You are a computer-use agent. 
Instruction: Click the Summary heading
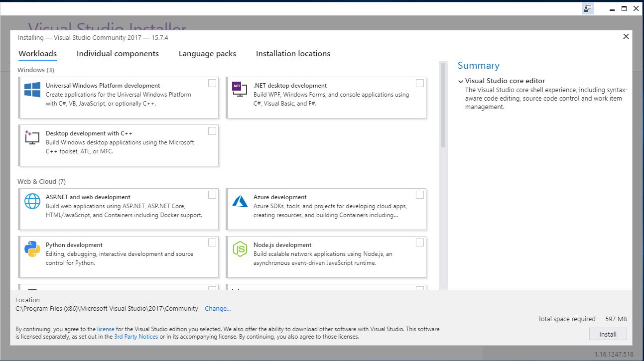(478, 66)
